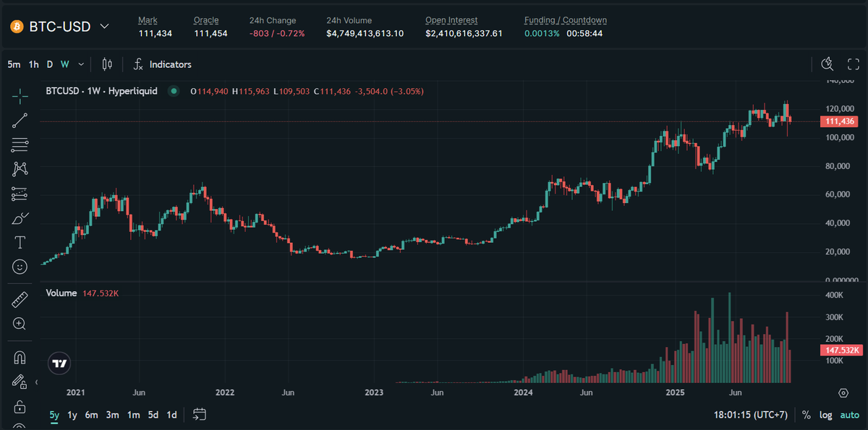
Task: Select the Crosshair cursor tool
Action: tap(19, 96)
